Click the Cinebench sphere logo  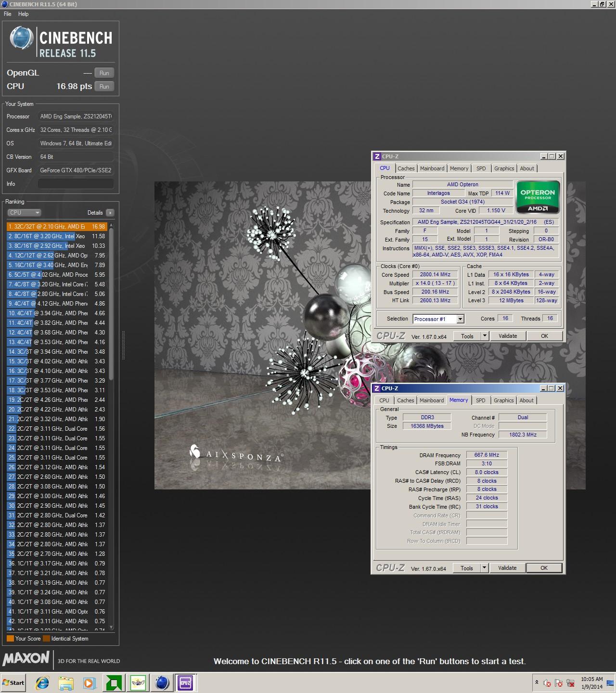tap(21, 38)
